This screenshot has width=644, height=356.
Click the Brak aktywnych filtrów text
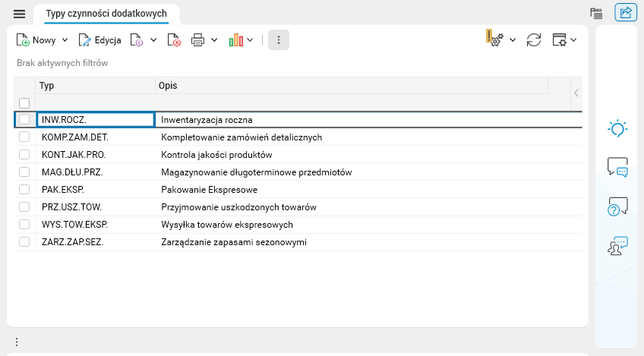pos(62,63)
